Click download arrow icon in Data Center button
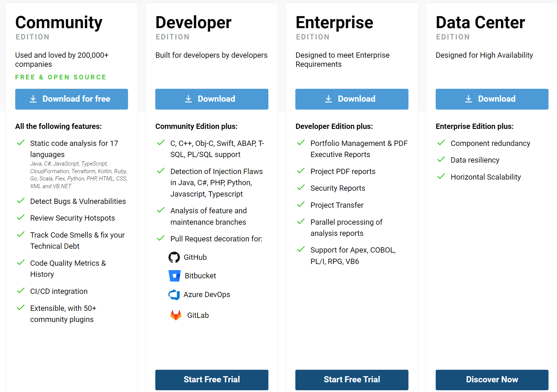Image resolution: width=557 pixels, height=392 pixels. [469, 99]
